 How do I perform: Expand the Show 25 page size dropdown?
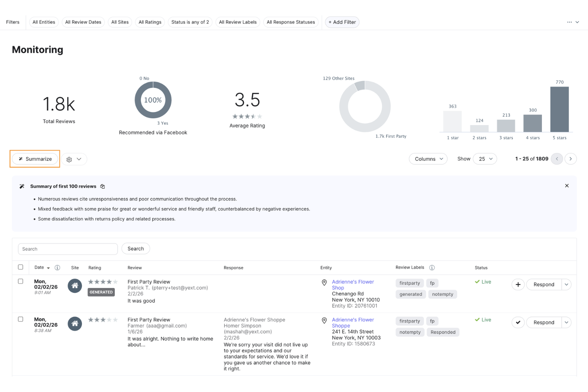485,158
